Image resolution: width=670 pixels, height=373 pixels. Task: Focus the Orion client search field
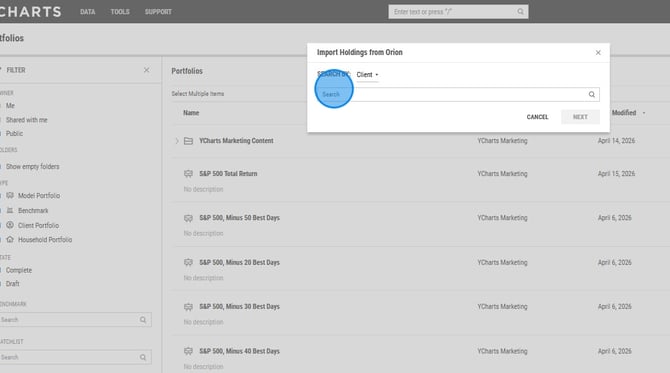pyautogui.click(x=458, y=94)
